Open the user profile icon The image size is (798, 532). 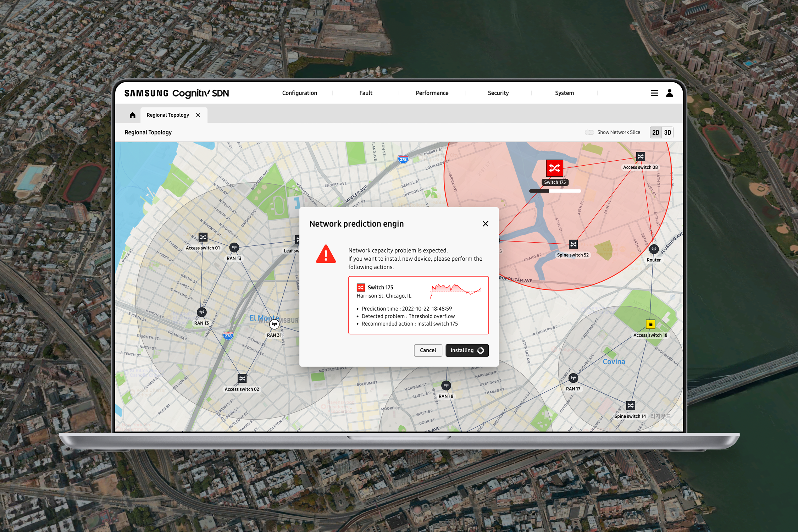tap(669, 93)
